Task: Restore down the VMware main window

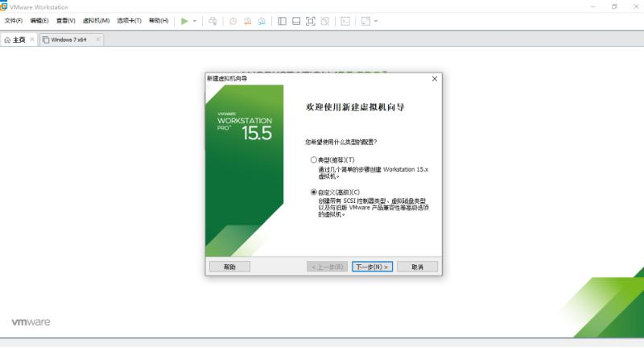Action: click(x=614, y=6)
